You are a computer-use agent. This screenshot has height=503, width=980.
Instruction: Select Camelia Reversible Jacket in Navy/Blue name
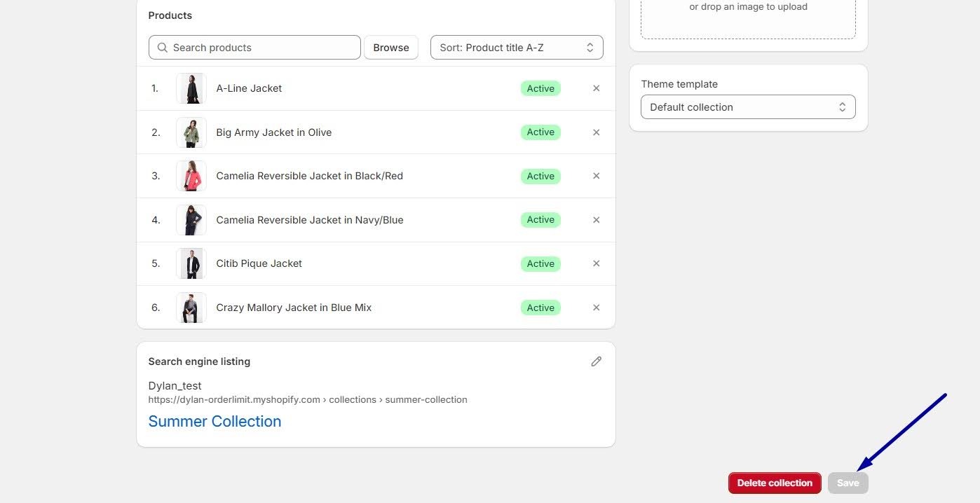click(x=310, y=220)
